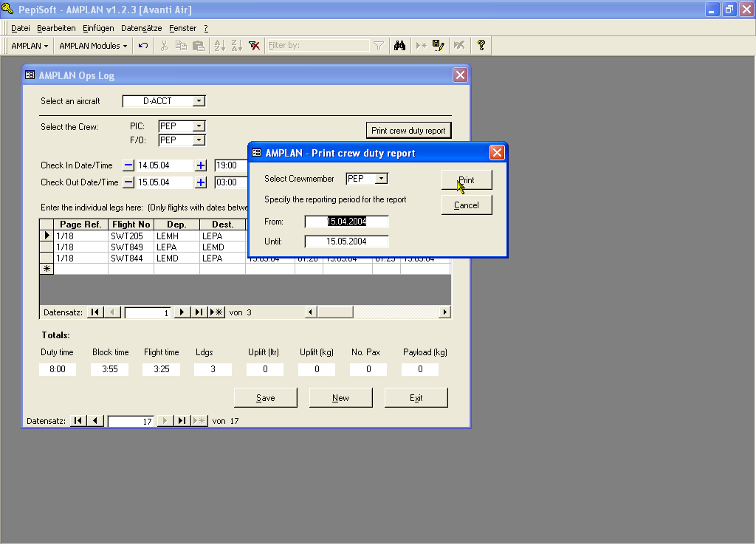Image resolution: width=756 pixels, height=545 pixels.
Task: Click the undo arrow in the toolbar
Action: [143, 46]
